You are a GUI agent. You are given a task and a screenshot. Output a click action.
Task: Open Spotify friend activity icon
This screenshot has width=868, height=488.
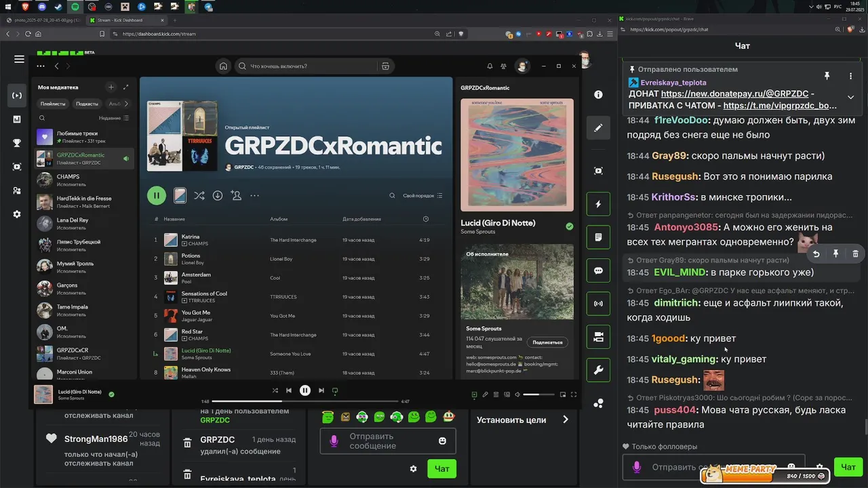[503, 66]
